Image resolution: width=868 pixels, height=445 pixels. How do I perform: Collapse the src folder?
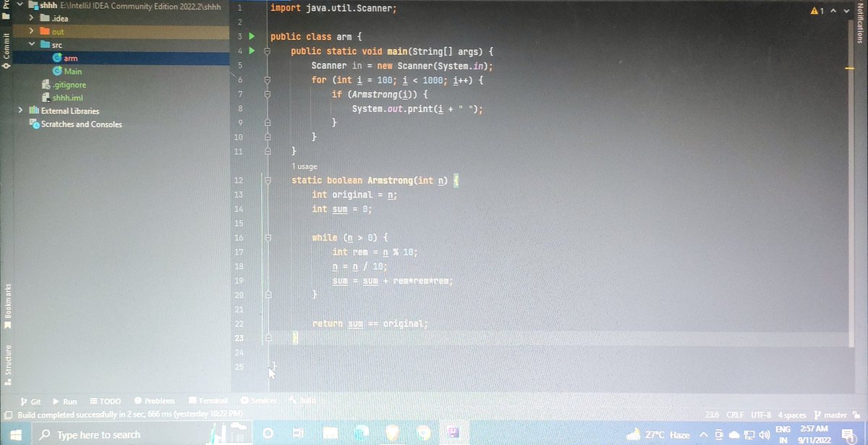point(33,45)
